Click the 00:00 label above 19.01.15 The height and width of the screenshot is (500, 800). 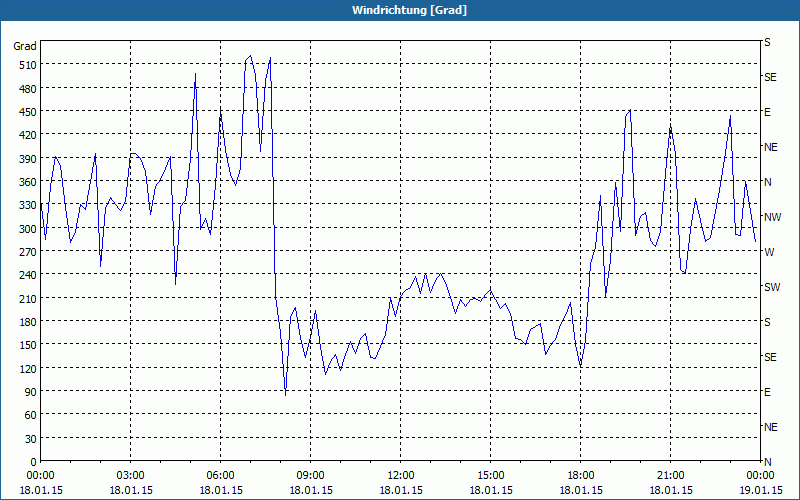(760, 476)
